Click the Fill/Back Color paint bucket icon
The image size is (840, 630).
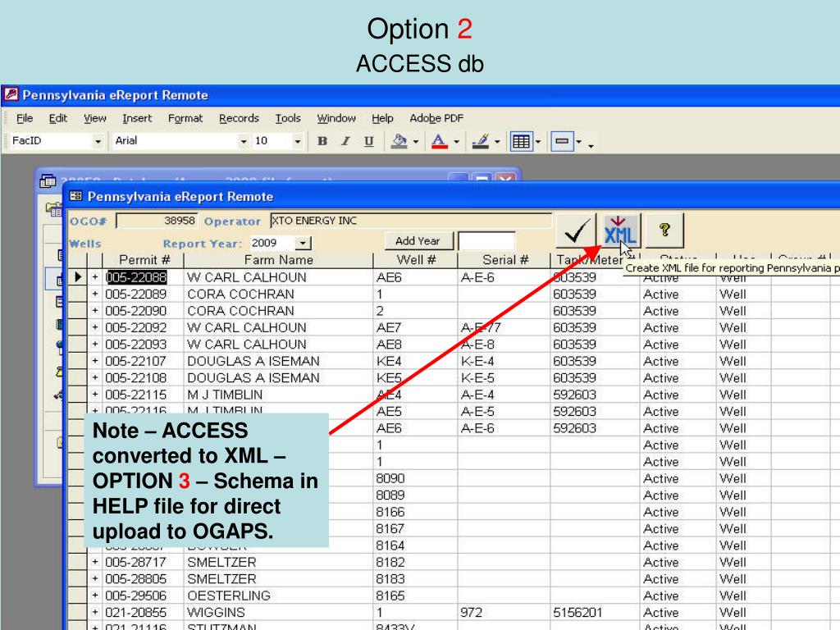point(399,141)
